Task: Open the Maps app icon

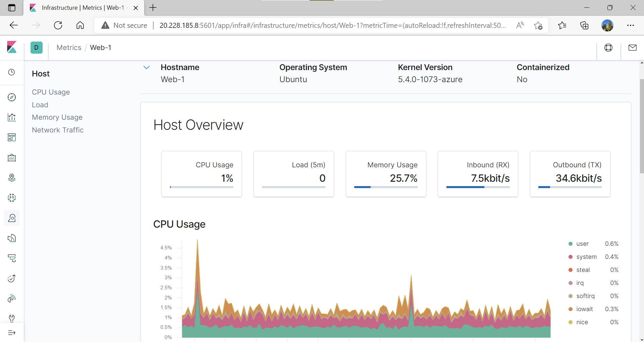Action: click(12, 178)
